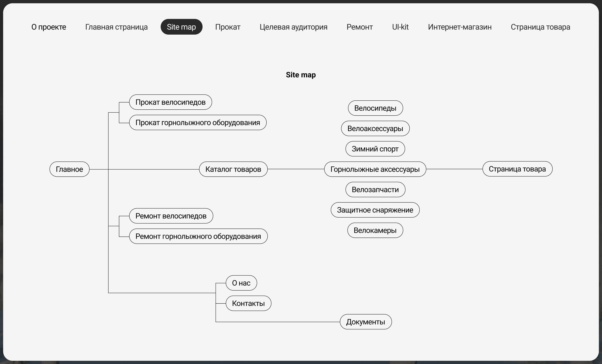Click the 'Зимний спорт' pill

click(375, 149)
